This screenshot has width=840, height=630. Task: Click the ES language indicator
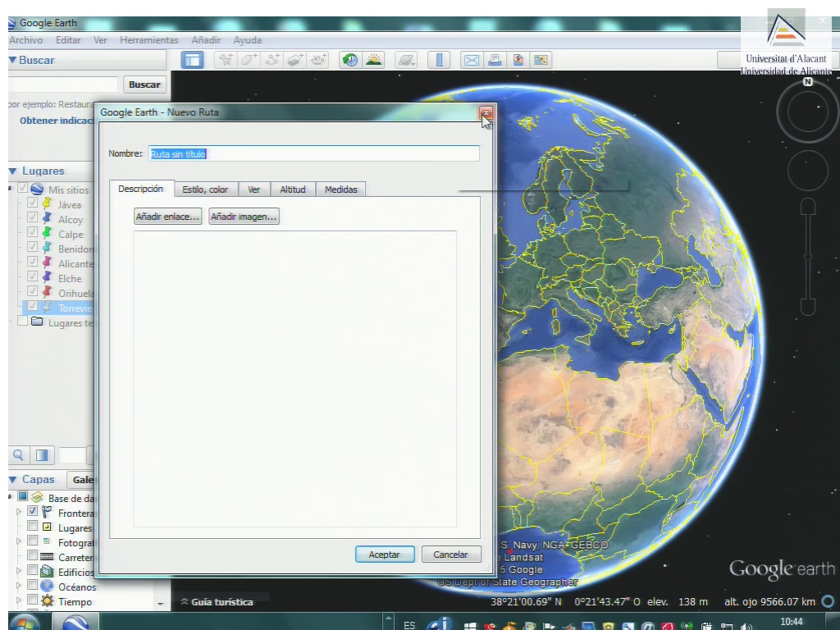pos(409,625)
